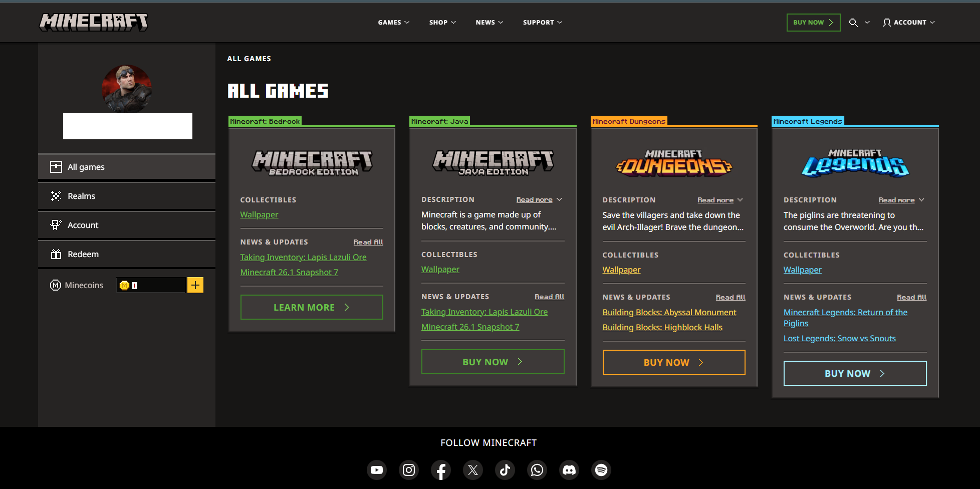
Task: Open the Instagram social icon
Action: click(409, 470)
